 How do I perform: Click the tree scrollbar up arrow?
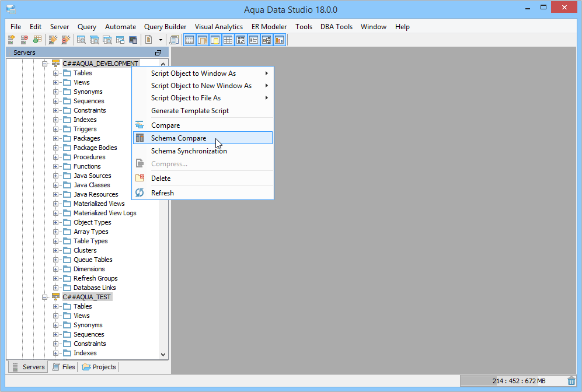coord(163,64)
